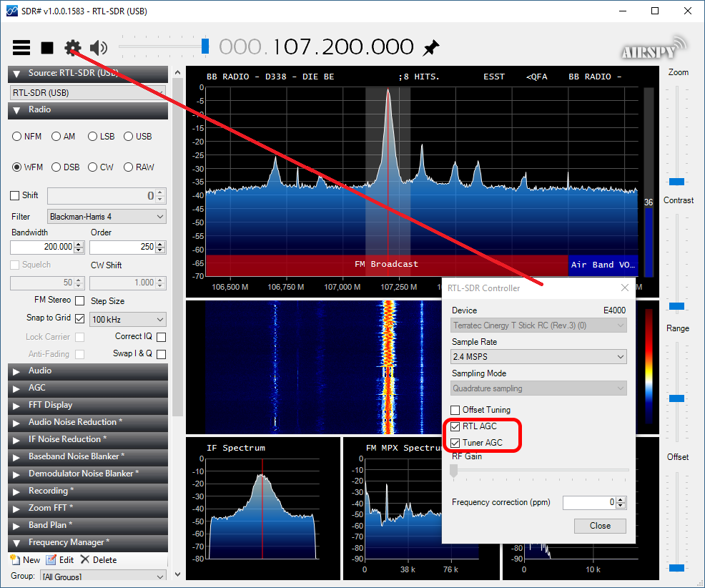Select the USB demodulation mode
This screenshot has height=588, width=705.
128,137
